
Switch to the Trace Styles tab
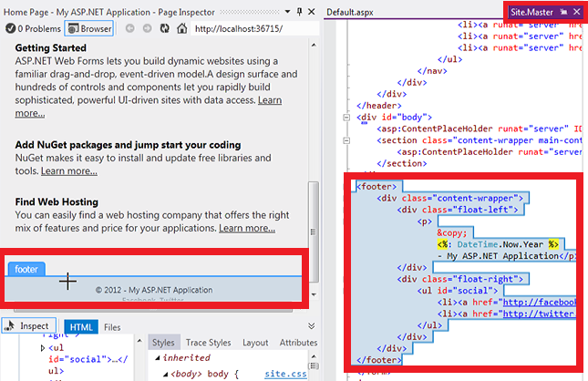point(208,343)
